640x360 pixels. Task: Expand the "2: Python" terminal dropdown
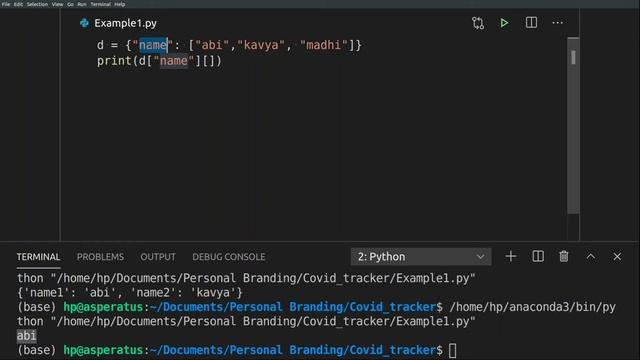point(421,257)
